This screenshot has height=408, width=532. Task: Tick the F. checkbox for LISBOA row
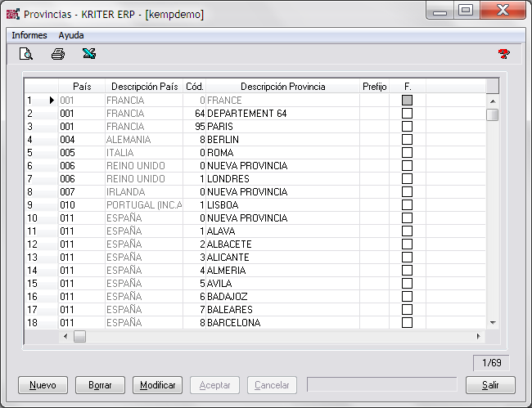point(407,205)
